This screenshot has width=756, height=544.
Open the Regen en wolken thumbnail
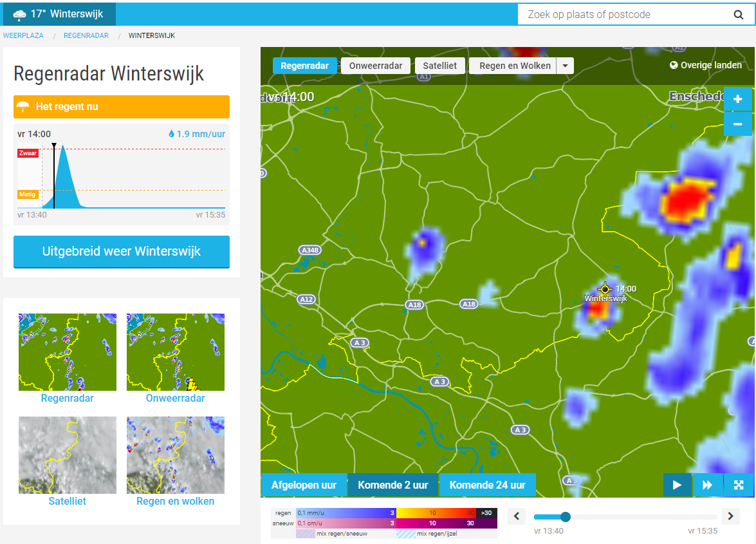click(x=176, y=462)
